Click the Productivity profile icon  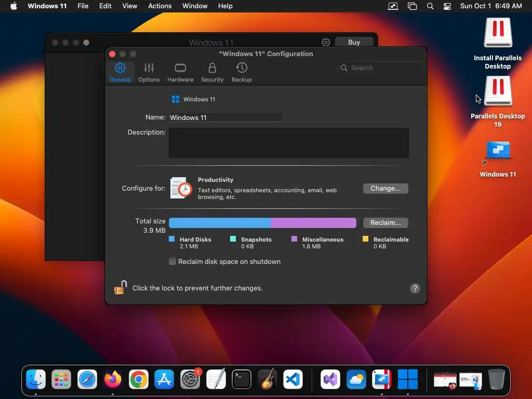[181, 188]
